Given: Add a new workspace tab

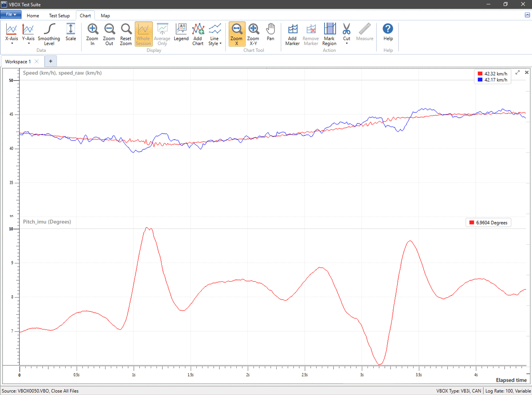Looking at the screenshot, I should point(51,62).
